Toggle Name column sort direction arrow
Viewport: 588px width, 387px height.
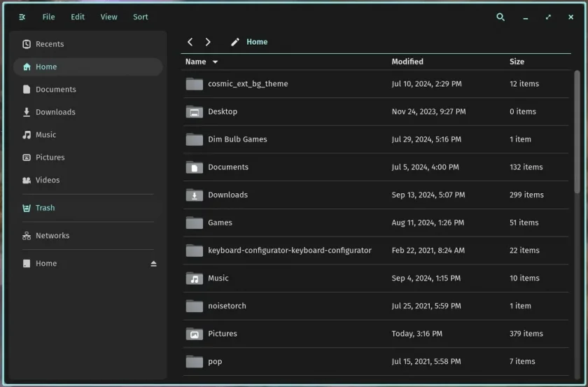216,62
